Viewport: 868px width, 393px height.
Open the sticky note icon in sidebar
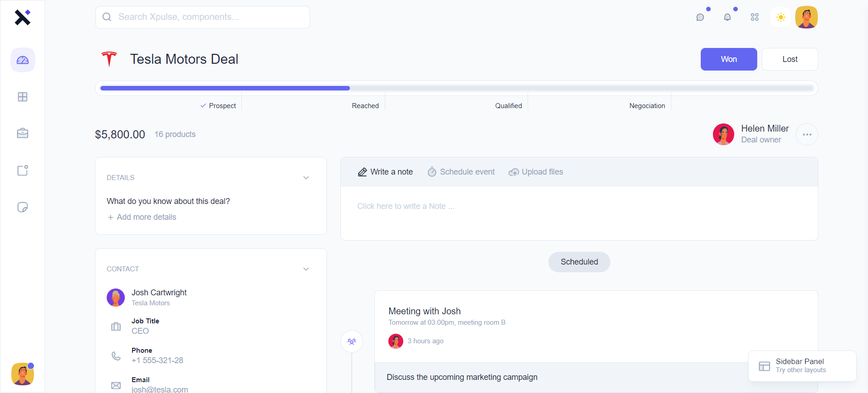[23, 207]
